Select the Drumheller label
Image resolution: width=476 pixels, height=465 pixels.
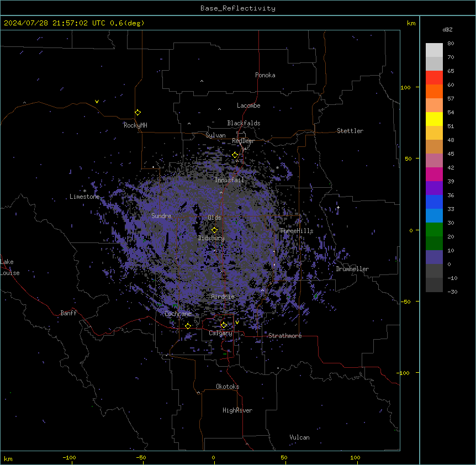[x=352, y=270]
